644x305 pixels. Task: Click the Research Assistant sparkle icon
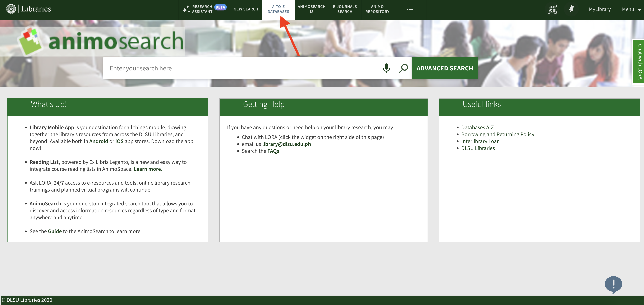coord(186,9)
